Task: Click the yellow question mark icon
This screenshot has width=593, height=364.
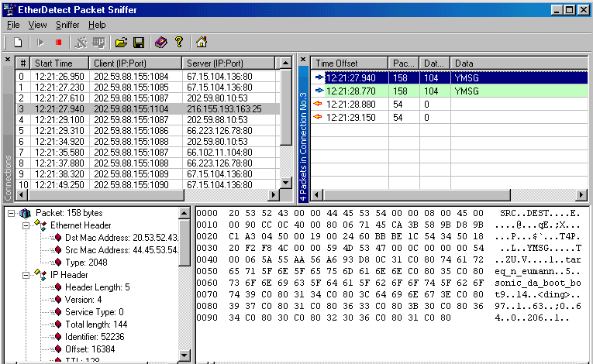Action: pyautogui.click(x=179, y=43)
